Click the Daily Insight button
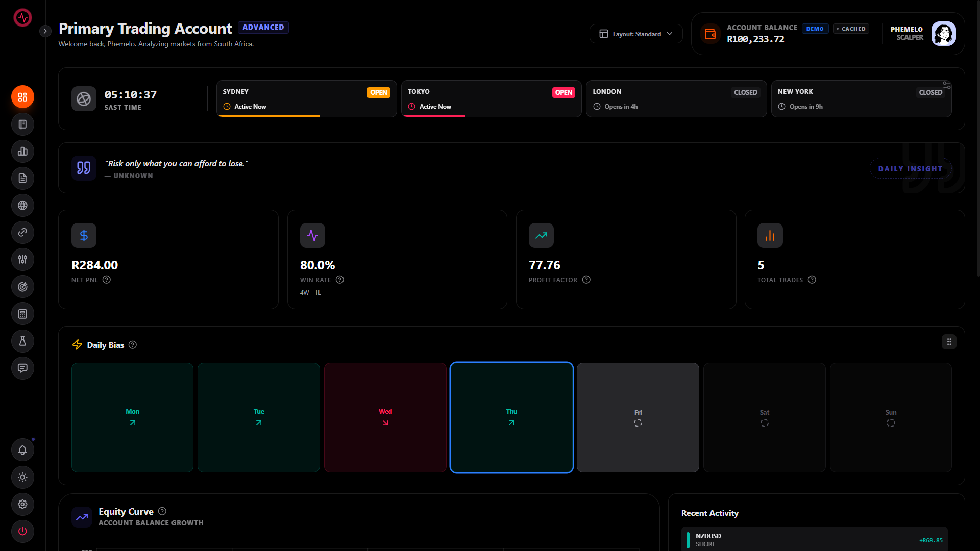Image resolution: width=980 pixels, height=551 pixels. click(910, 169)
